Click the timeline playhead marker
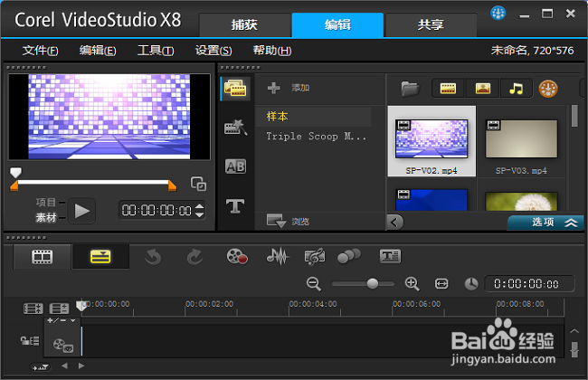Screen dimensions: 588x380 (x=81, y=305)
